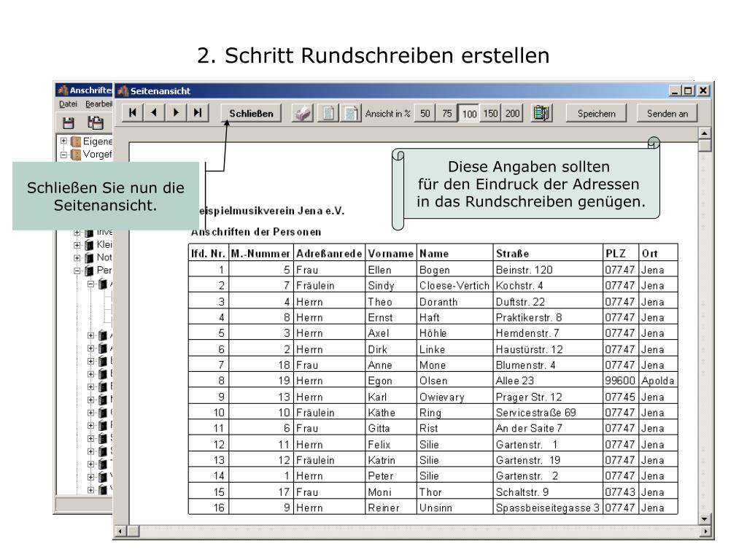This screenshot has width=747, height=560.
Task: Go to previous page arrow
Action: coord(154,113)
